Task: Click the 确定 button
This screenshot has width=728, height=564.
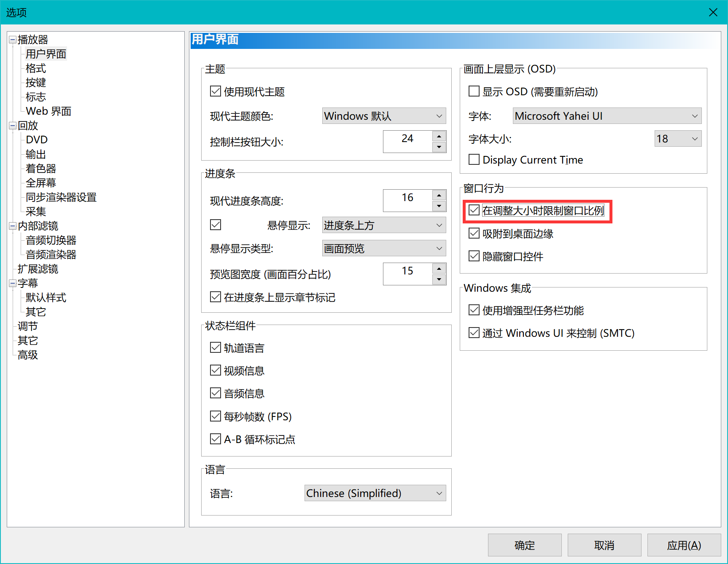Action: [x=525, y=545]
